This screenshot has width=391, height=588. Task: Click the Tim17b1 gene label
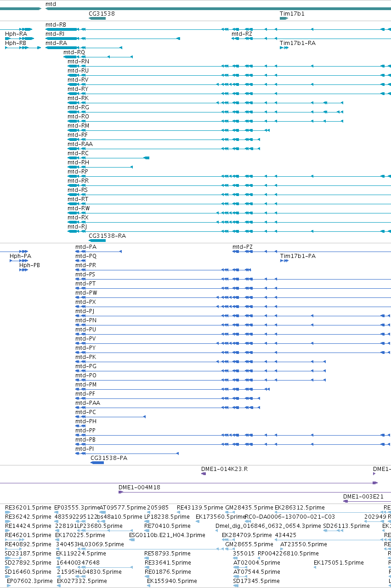click(x=292, y=14)
